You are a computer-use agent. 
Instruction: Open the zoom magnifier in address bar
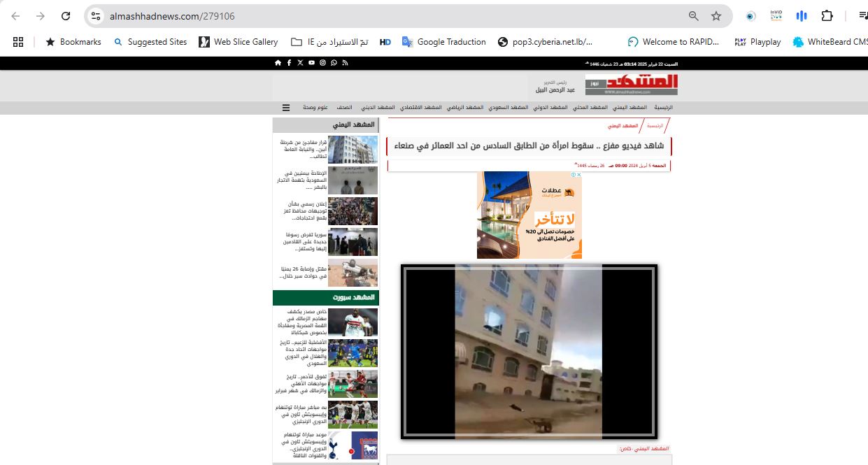pos(693,16)
